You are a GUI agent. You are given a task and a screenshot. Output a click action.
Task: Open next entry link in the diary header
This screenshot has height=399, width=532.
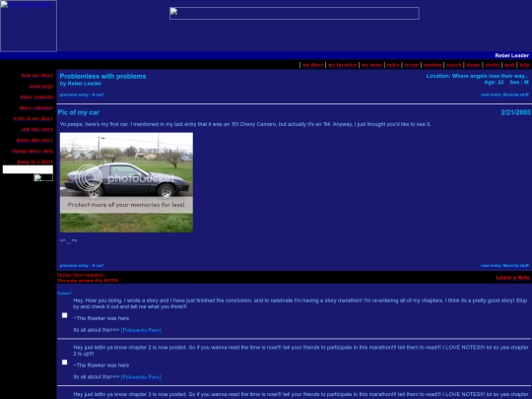(504, 95)
